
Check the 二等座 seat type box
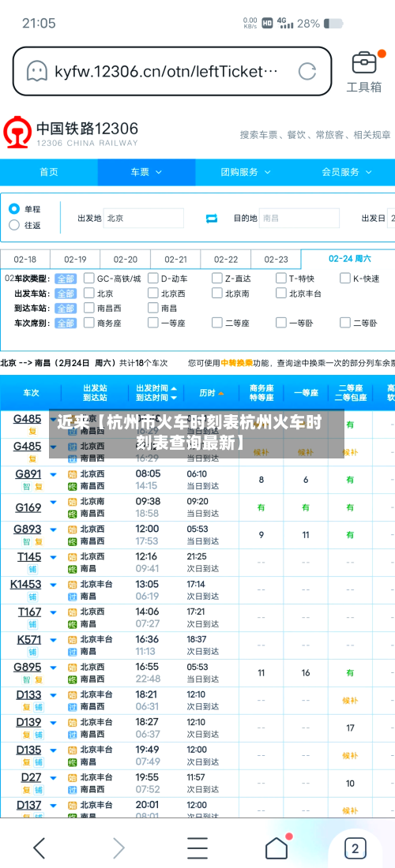click(216, 323)
